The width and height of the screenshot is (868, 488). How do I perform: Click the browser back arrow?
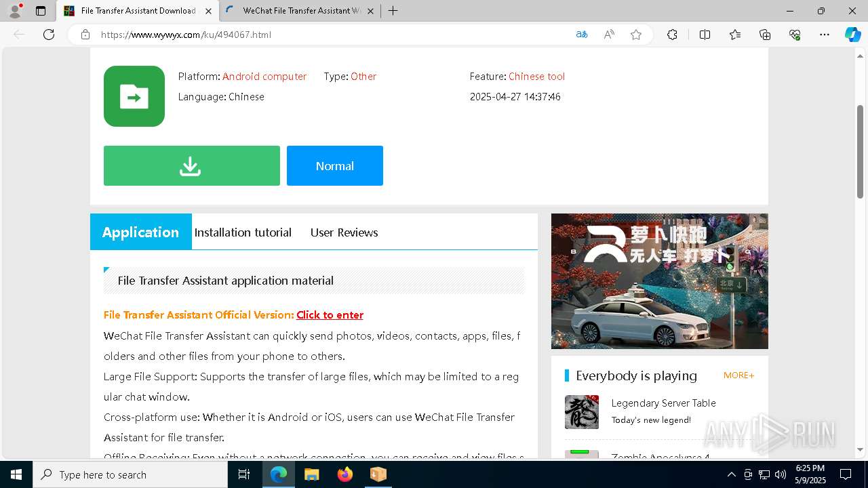(19, 35)
